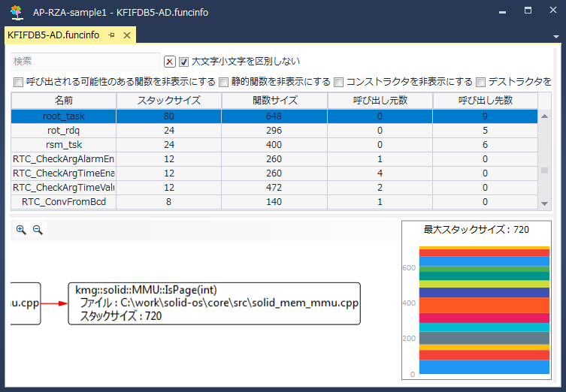Click in the 検索 search field
This screenshot has height=392, width=566.
pyautogui.click(x=86, y=62)
